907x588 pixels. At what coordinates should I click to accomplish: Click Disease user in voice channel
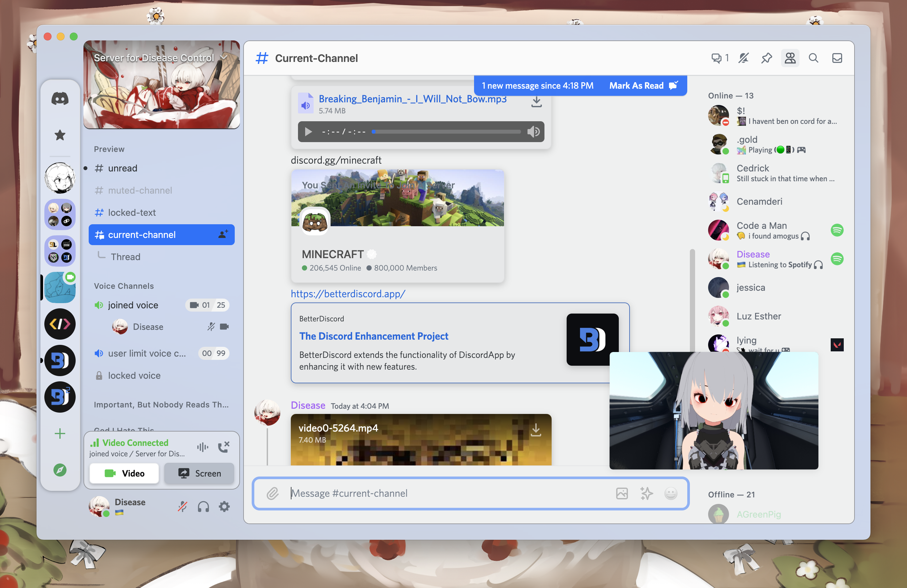[x=171, y=327]
